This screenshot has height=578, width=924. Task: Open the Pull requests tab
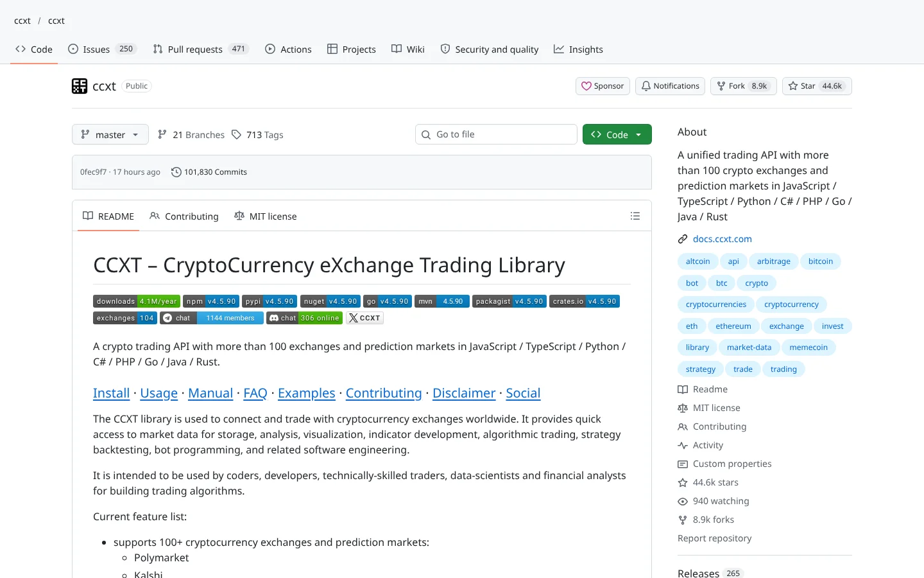[200, 49]
